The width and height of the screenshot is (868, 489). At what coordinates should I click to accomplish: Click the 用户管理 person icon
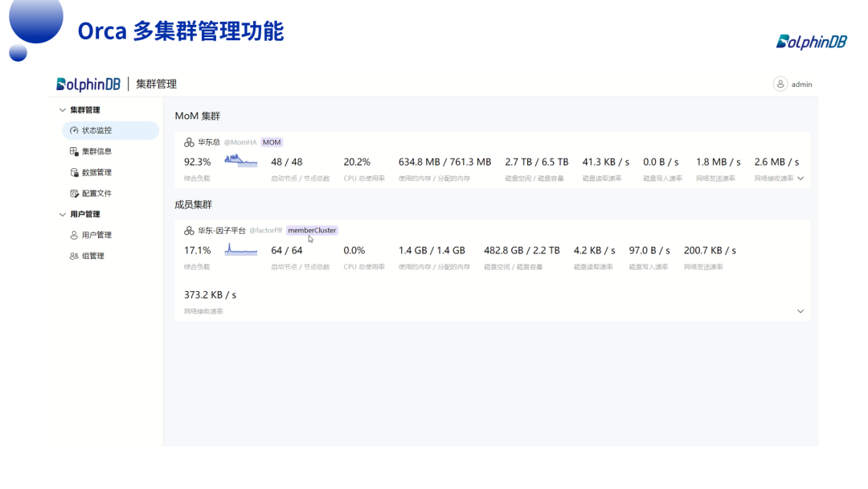[x=74, y=235]
